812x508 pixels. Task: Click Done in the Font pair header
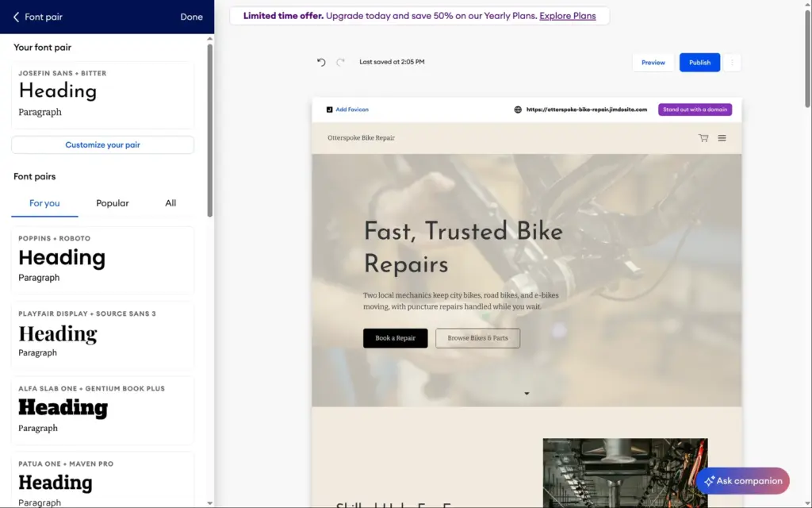point(191,17)
